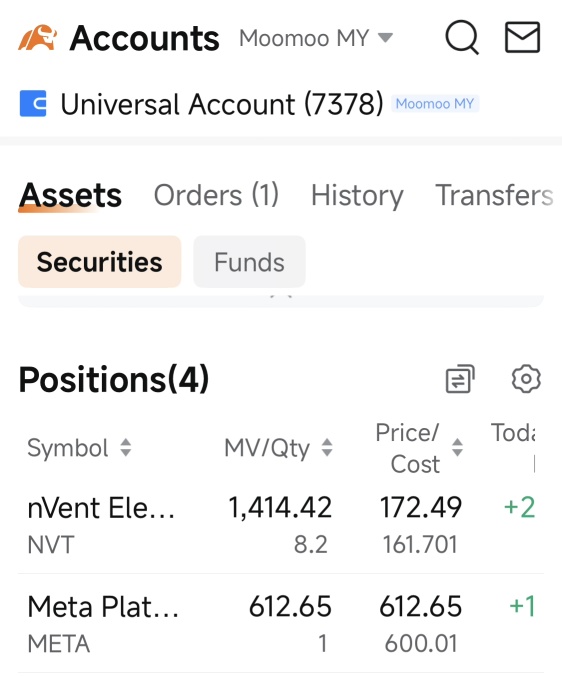Select the Funds filter button
562x676 pixels.
click(x=250, y=262)
